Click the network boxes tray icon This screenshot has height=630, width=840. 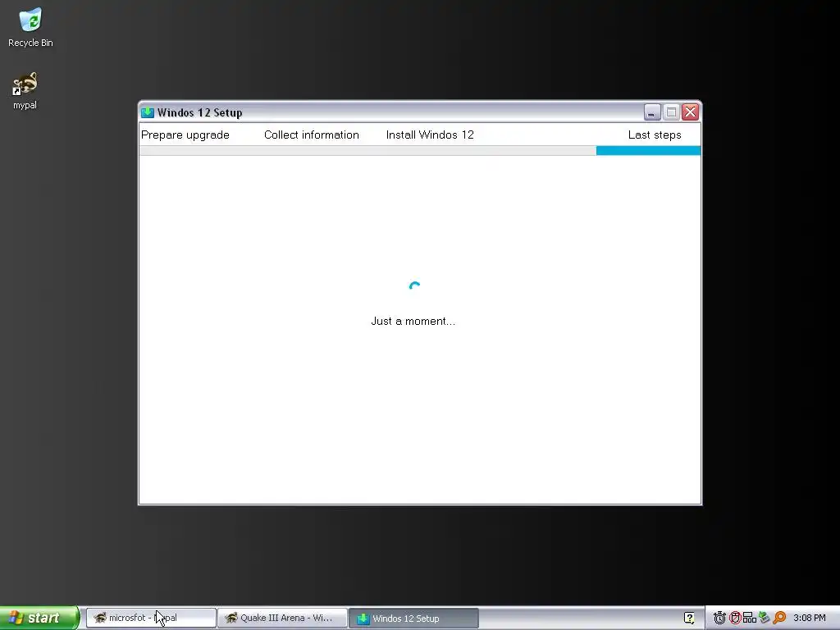(x=750, y=618)
